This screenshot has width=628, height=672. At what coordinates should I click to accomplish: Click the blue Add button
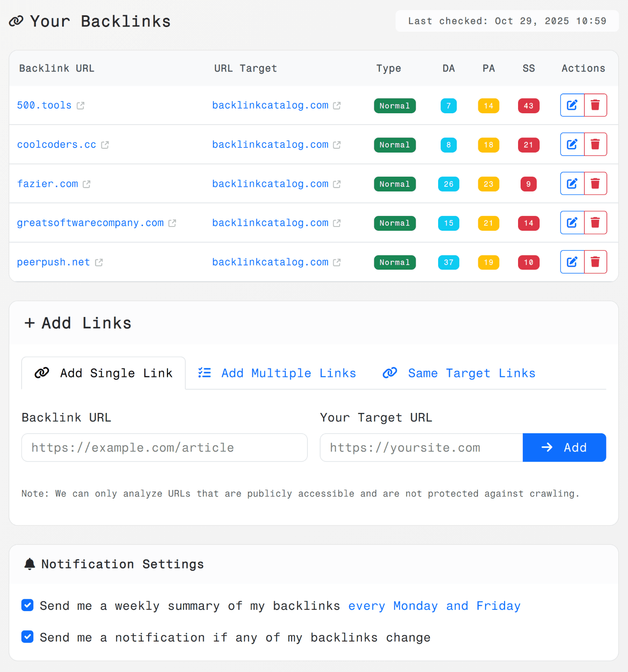564,448
